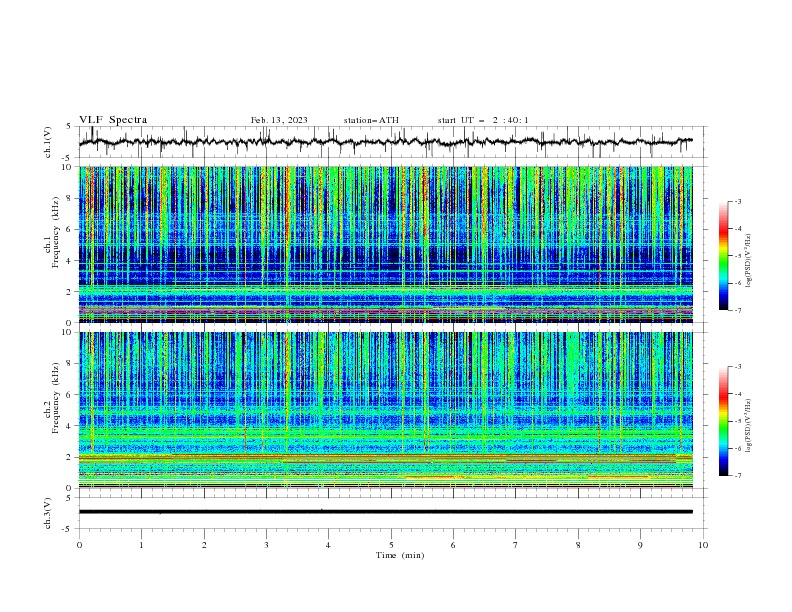
Task: Click the ch.1 waveform trace plot
Action: (385, 142)
